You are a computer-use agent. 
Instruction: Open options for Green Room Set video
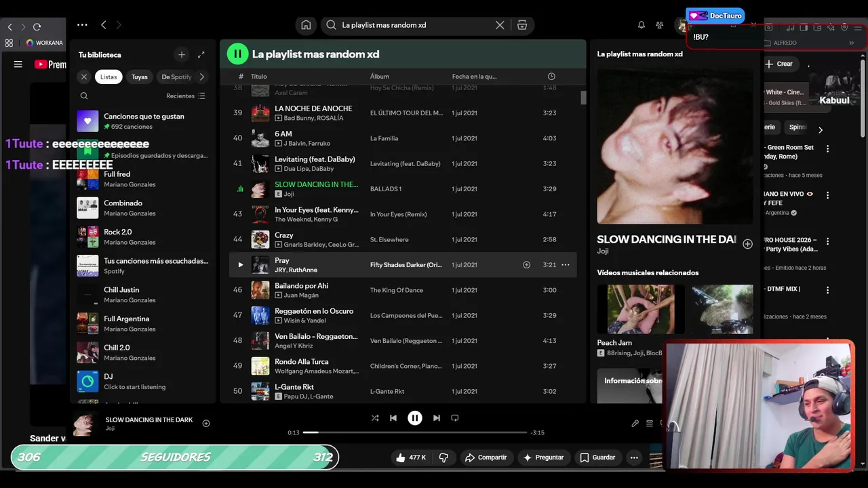[827, 148]
